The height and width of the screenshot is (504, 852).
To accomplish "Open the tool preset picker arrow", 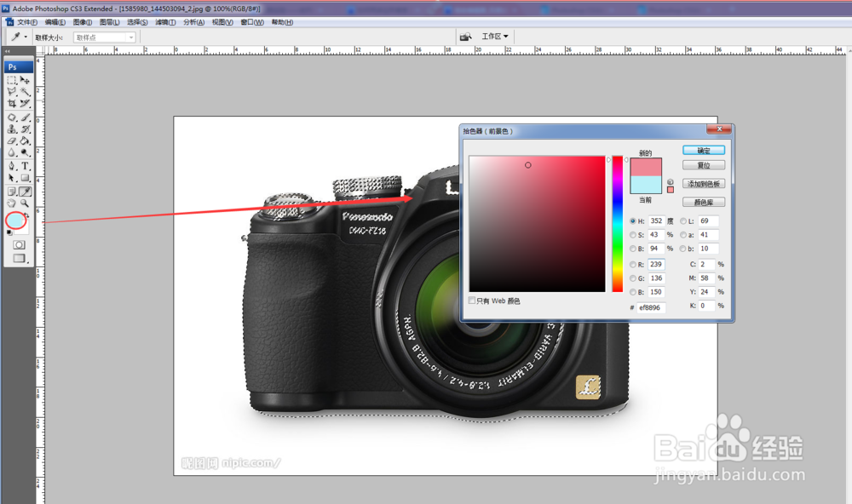I will (26, 37).
